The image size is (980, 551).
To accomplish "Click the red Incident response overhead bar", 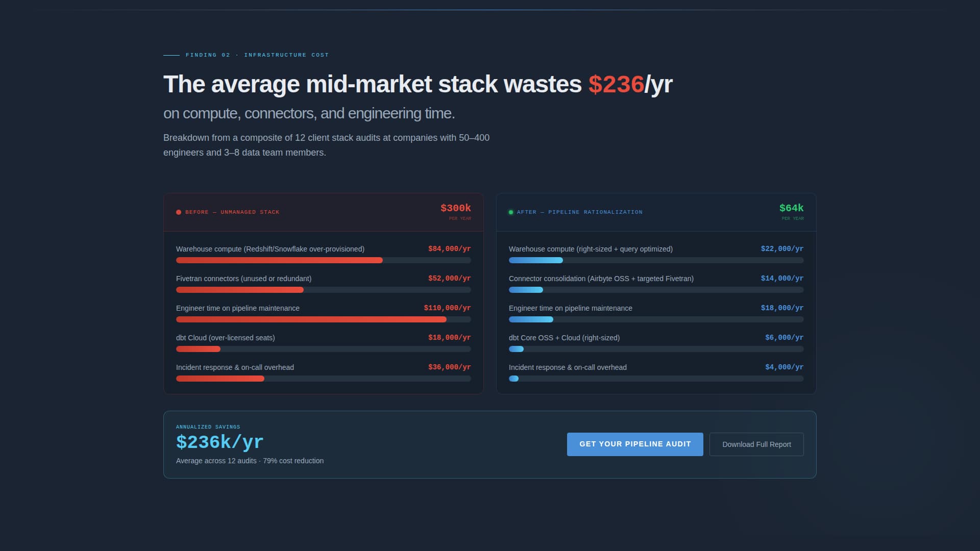I will [x=220, y=379].
